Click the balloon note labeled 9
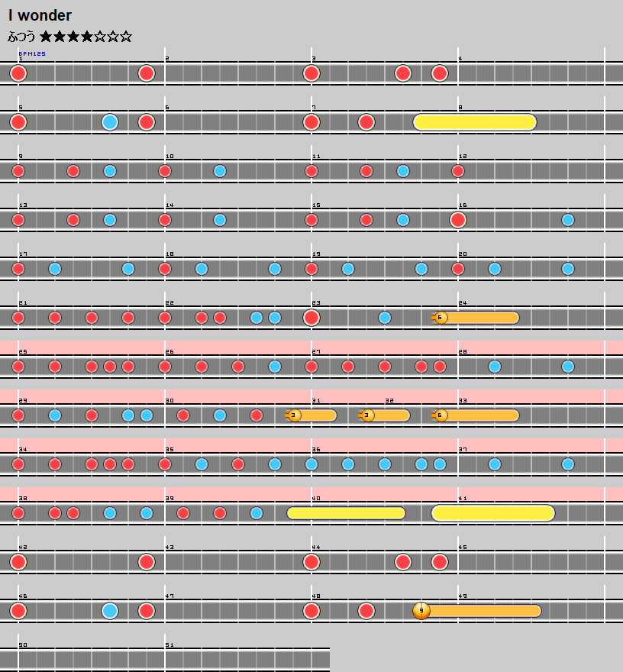The width and height of the screenshot is (623, 672). 421,611
